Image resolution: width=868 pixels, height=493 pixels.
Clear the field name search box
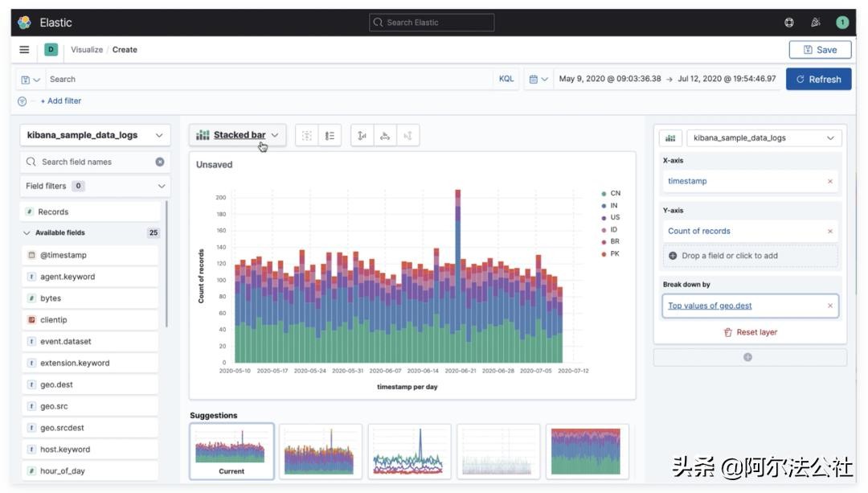[x=160, y=162]
